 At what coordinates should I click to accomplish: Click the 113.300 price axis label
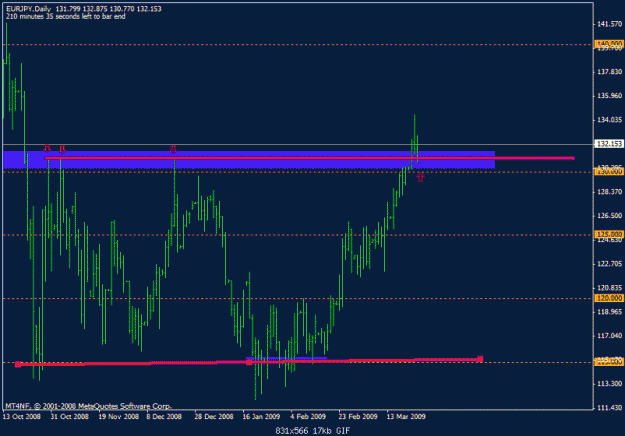coord(609,384)
